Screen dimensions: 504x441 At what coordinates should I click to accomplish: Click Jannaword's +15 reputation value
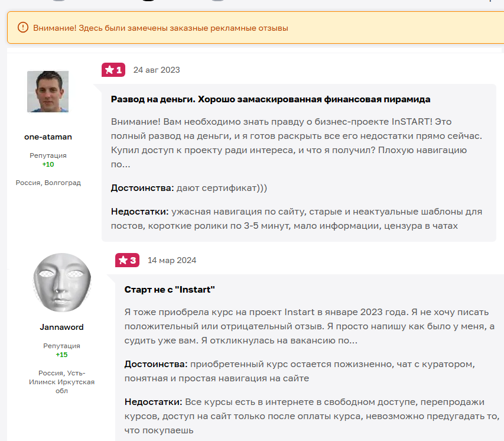[x=61, y=355]
